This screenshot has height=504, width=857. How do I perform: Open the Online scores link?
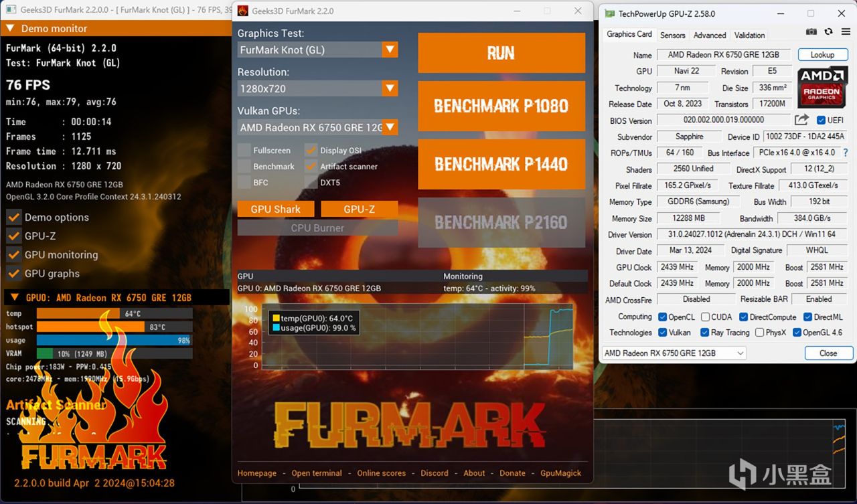click(x=382, y=473)
